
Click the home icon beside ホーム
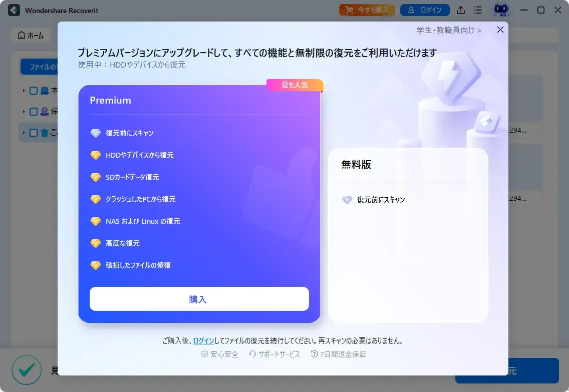[22, 35]
